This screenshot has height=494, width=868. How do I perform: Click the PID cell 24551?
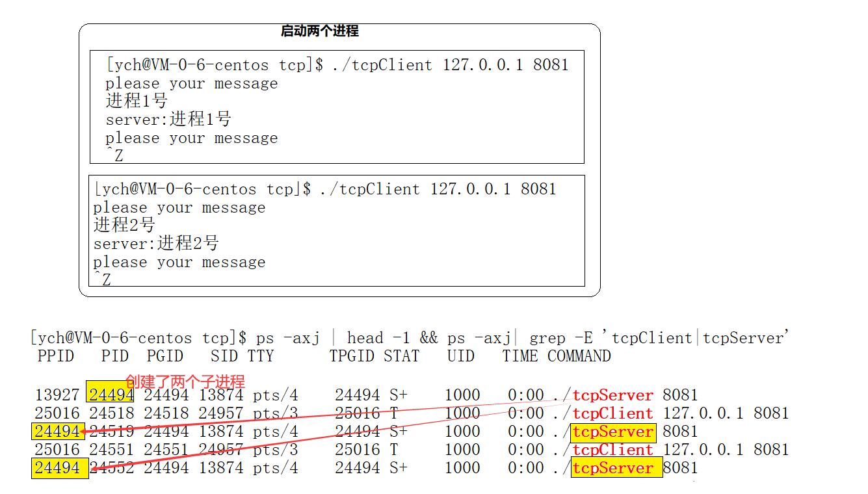point(112,450)
